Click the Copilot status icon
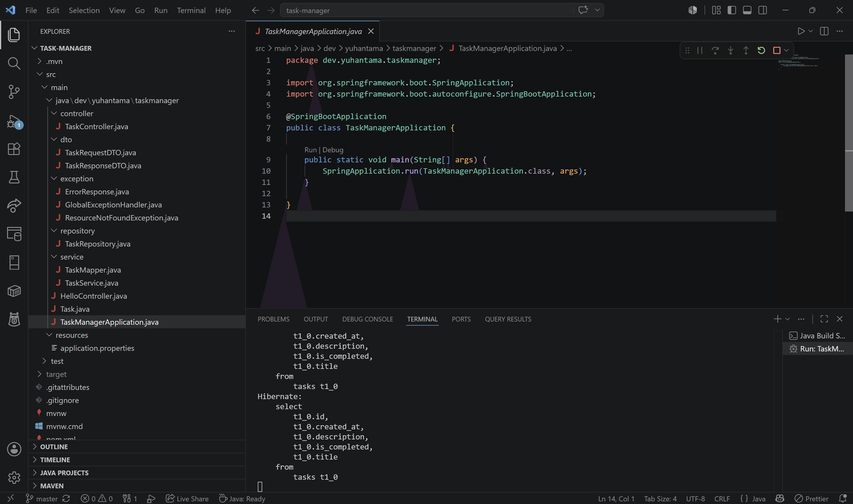The height and width of the screenshot is (504, 853). [x=780, y=498]
